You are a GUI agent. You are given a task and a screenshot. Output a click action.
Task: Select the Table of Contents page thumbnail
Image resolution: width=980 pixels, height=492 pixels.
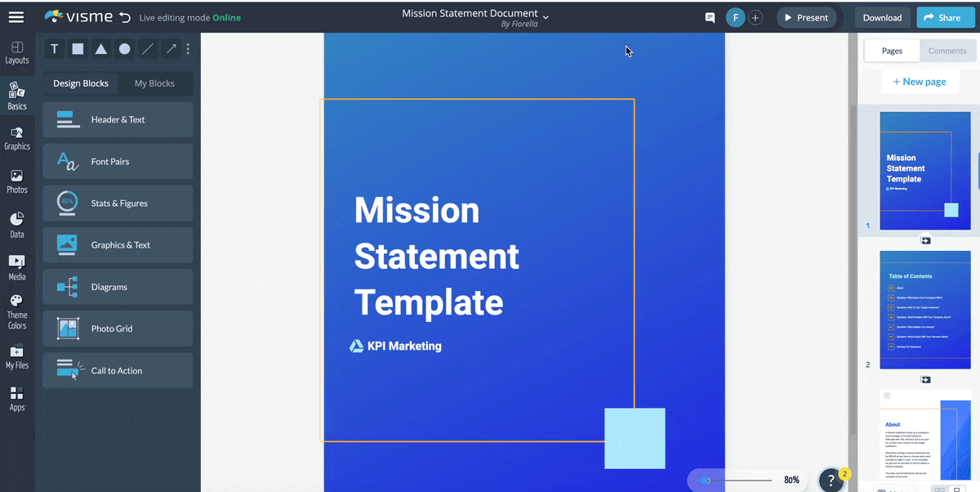pyautogui.click(x=924, y=310)
